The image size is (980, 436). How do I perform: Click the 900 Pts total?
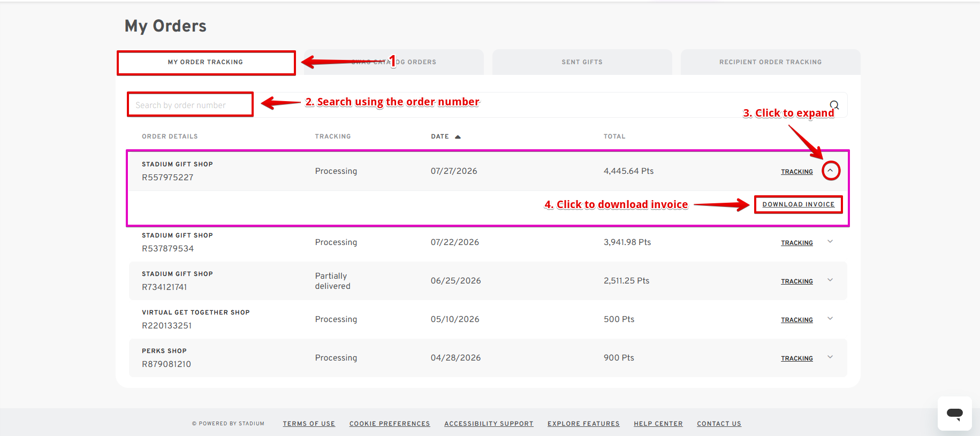[619, 357]
